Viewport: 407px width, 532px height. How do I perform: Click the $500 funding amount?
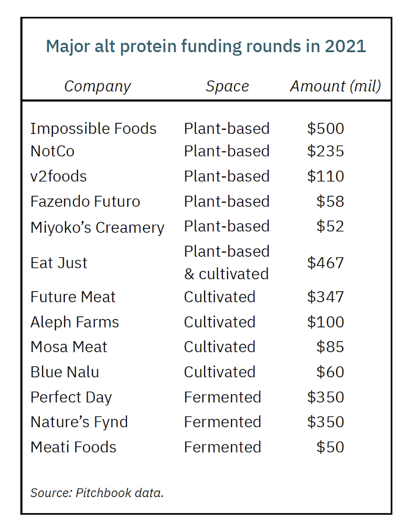[x=325, y=129]
